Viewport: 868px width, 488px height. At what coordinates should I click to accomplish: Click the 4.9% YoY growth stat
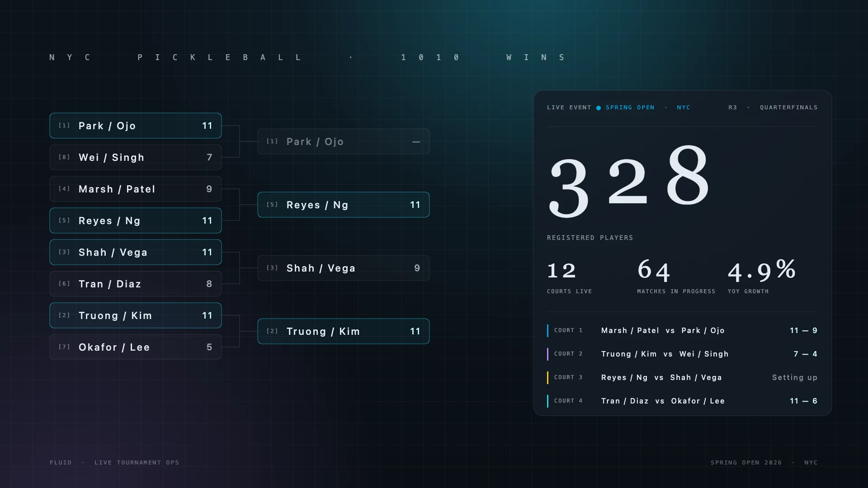point(762,270)
